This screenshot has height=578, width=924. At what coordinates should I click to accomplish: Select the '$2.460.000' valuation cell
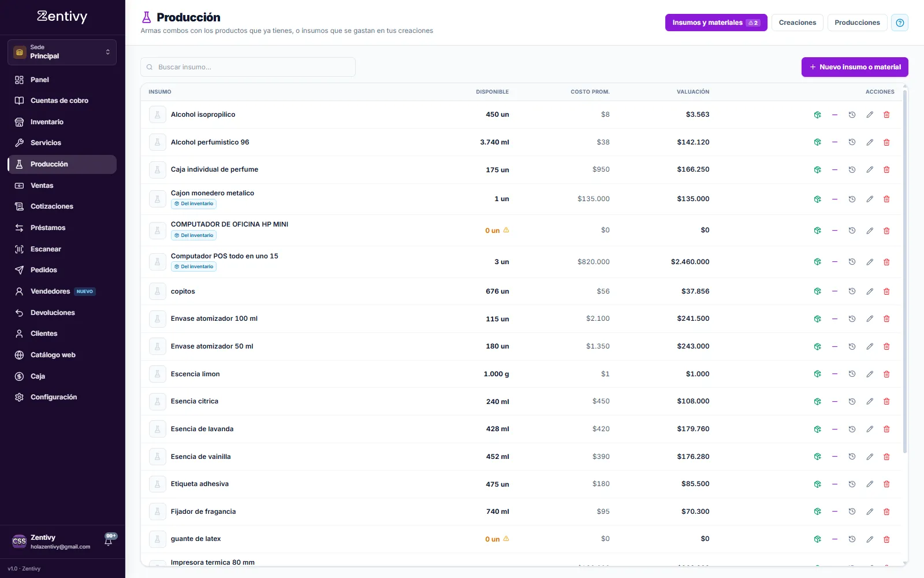690,262
